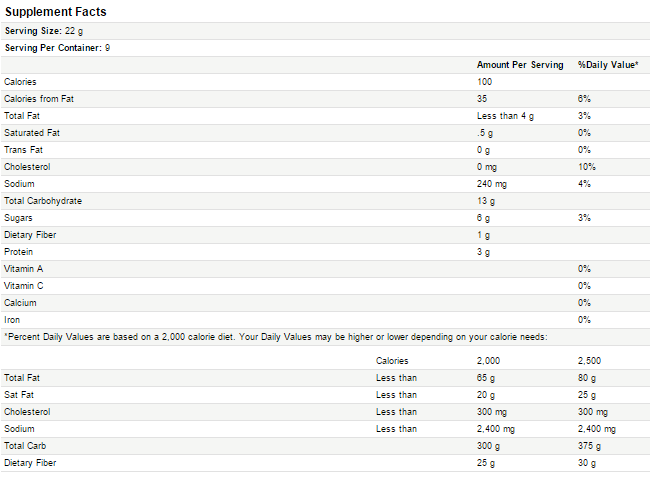Click the Total Carbohydrate label
This screenshot has height=488, width=650.
(x=43, y=201)
